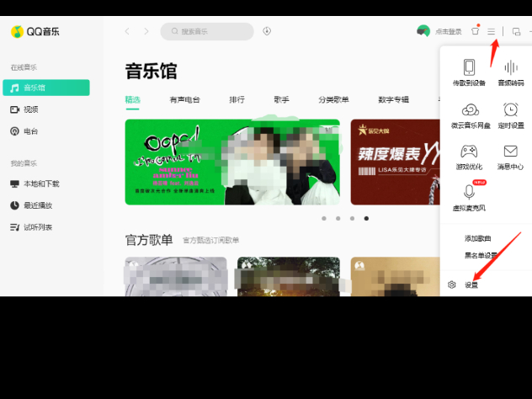The height and width of the screenshot is (399, 532).
Task: Open 微云音乐网盘 cloud icon
Action: 471,109
